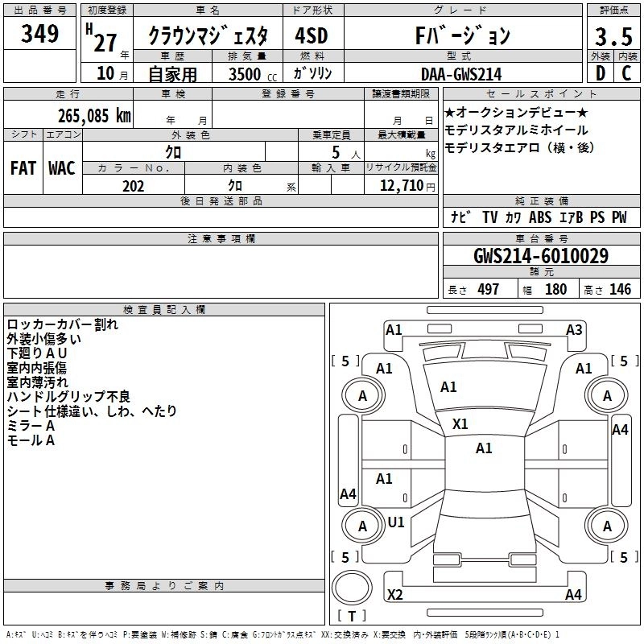644x644 pixels.
Task: Select the ナビ equipment entry
Action: coord(460,217)
